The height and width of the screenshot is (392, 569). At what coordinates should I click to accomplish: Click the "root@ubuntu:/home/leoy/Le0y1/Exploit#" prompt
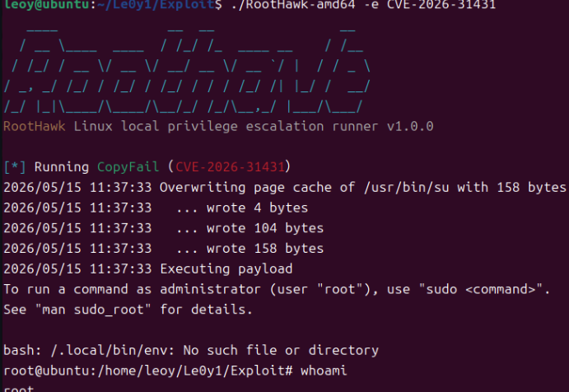click(148, 371)
